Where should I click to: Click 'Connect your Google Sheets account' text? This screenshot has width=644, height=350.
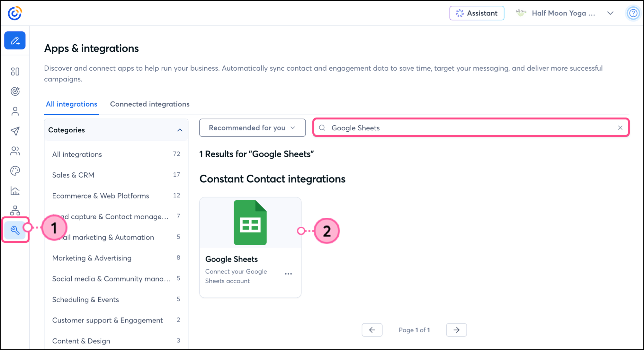pos(236,276)
